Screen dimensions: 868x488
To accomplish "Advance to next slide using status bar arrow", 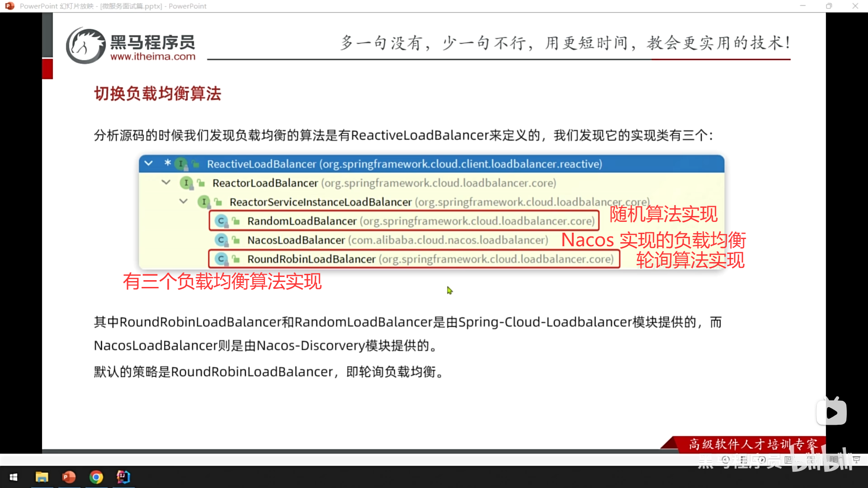I will pyautogui.click(x=762, y=460).
